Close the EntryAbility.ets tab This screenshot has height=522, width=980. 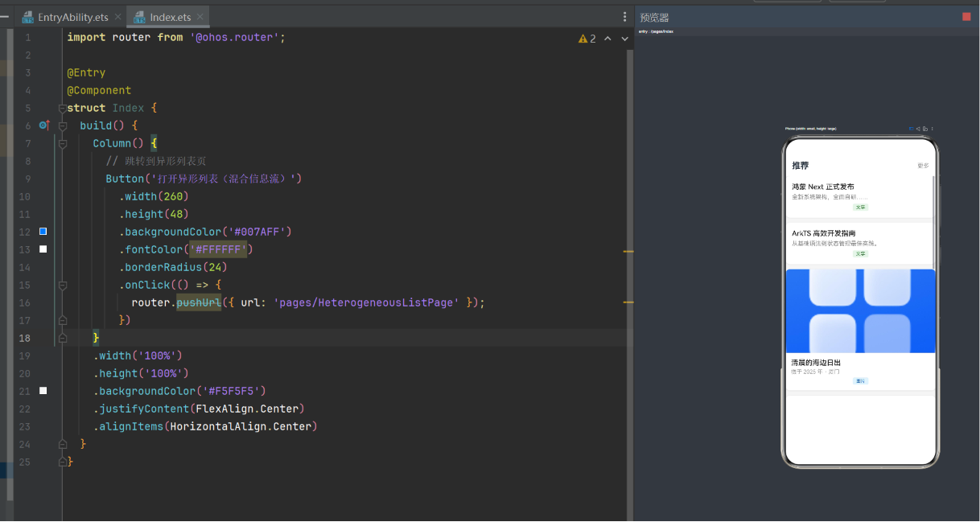pos(118,17)
